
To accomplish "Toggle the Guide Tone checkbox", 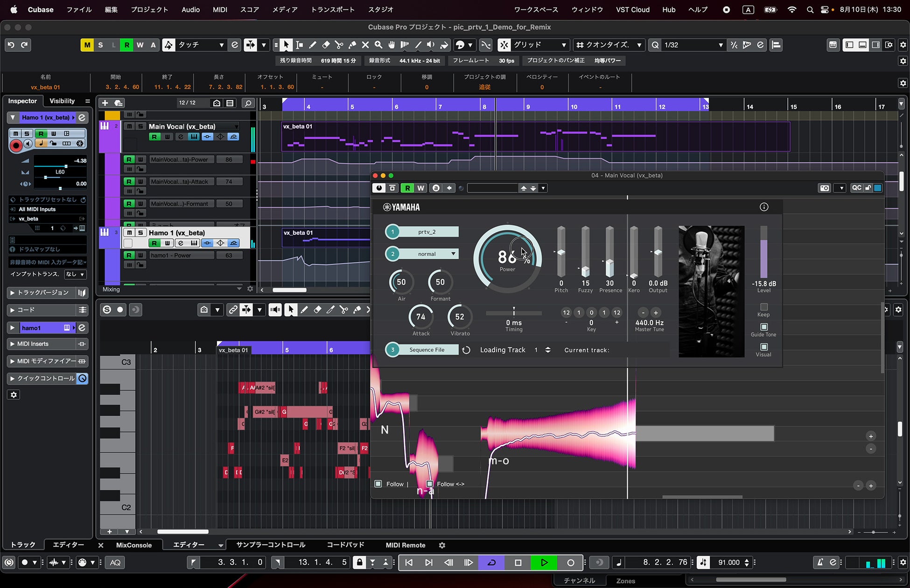I will 763,327.
